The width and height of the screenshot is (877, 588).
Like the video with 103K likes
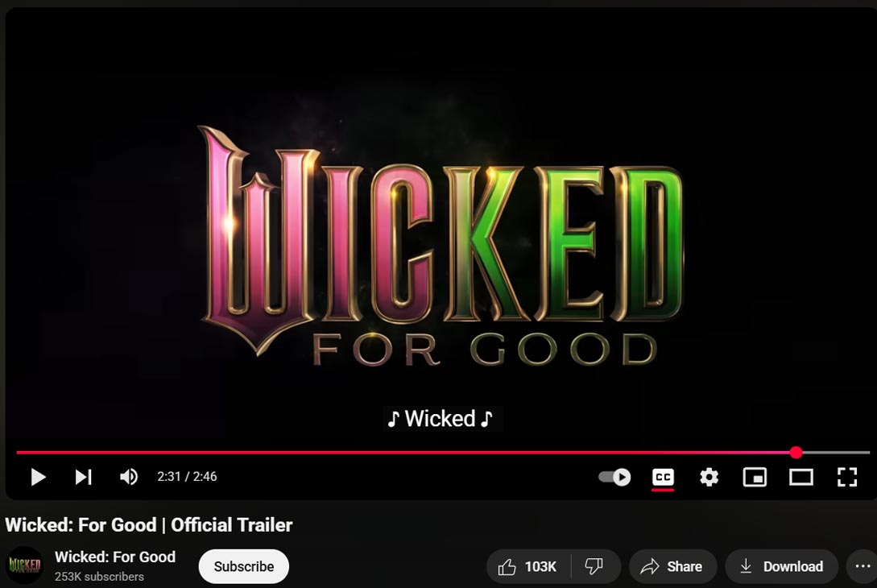[528, 567]
